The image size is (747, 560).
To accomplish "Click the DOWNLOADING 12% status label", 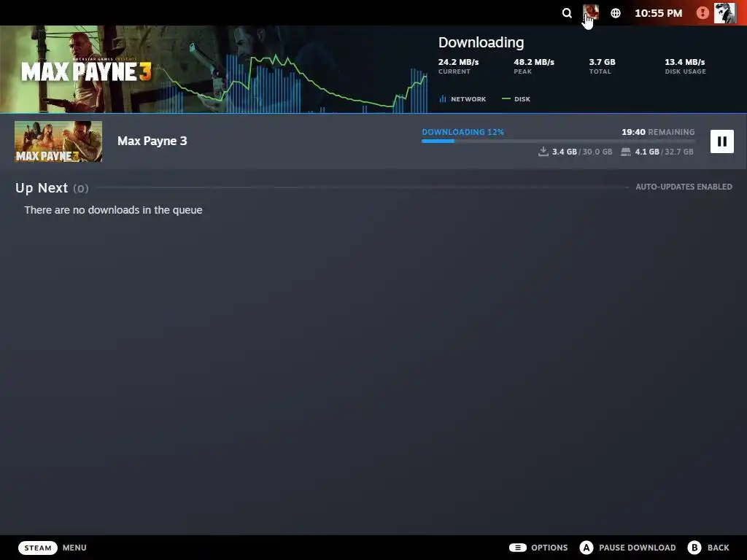I will tap(462, 132).
